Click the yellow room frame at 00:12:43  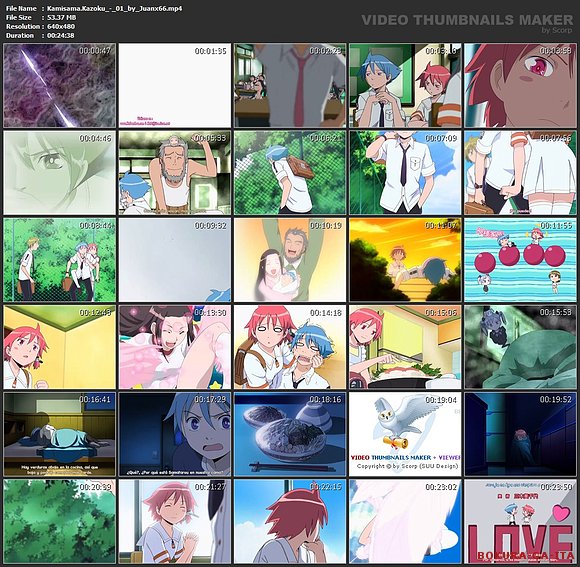pos(60,347)
